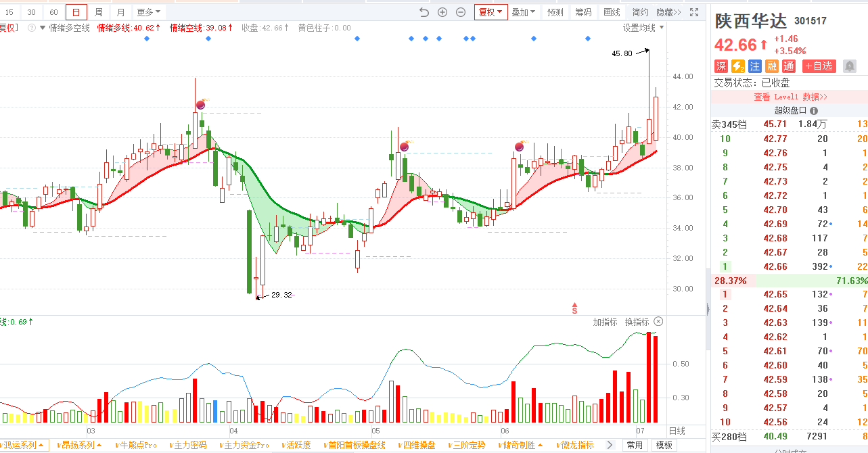Click the last blue diamond event marker
The width and height of the screenshot is (868, 453).
[587, 39]
